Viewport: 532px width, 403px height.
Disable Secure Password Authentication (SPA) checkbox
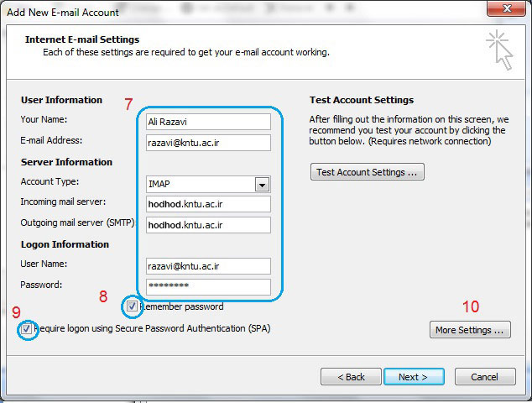click(28, 329)
